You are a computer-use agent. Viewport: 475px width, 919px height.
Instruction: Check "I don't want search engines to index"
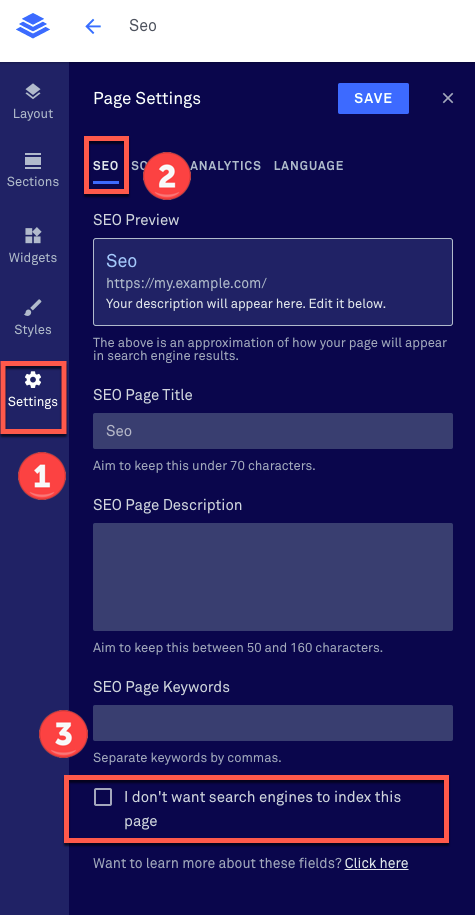coord(103,797)
